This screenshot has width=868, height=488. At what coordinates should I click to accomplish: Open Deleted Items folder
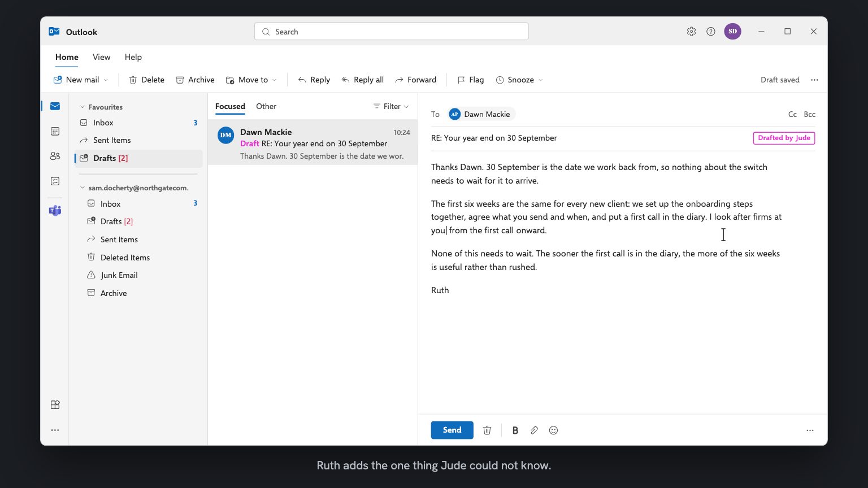point(138,258)
